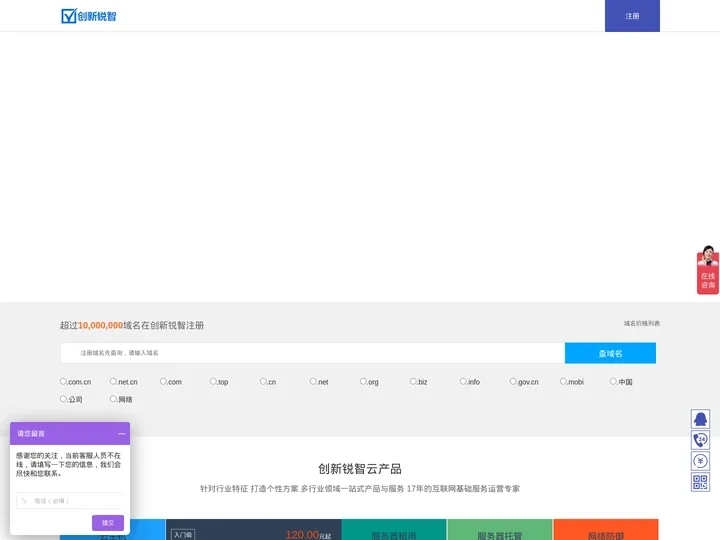Select the .net radio option
The width and height of the screenshot is (720, 540).
pyautogui.click(x=313, y=381)
